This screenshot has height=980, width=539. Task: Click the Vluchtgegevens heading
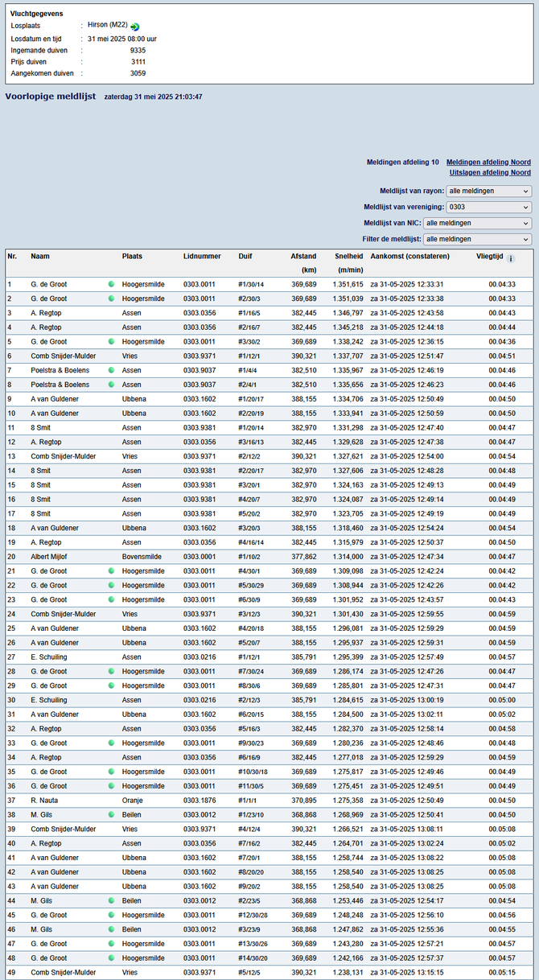(36, 14)
